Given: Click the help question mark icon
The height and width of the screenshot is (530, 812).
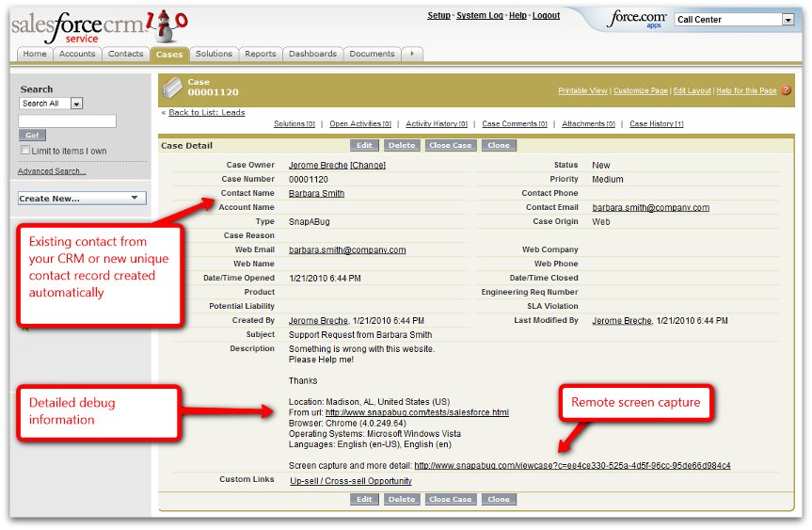Looking at the screenshot, I should coord(786,89).
